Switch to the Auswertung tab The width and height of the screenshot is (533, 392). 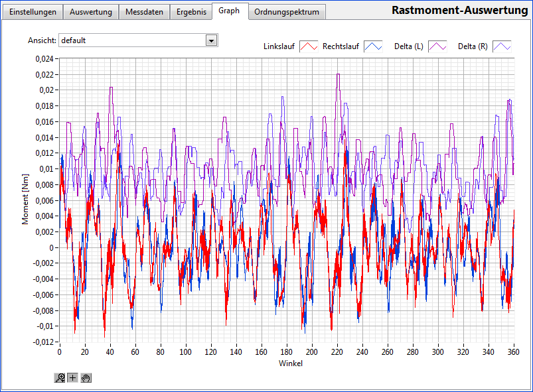pyautogui.click(x=91, y=12)
